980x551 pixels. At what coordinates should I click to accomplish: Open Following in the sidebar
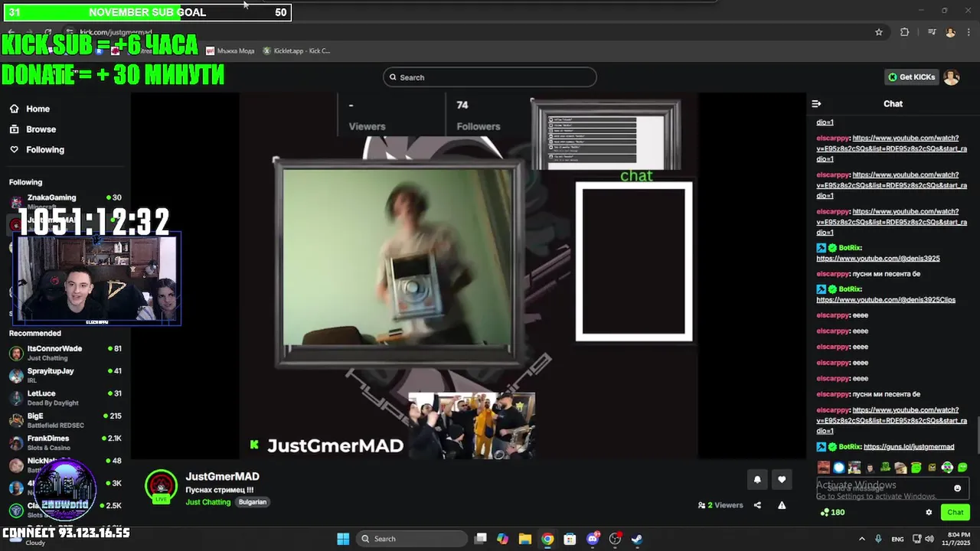(37, 150)
